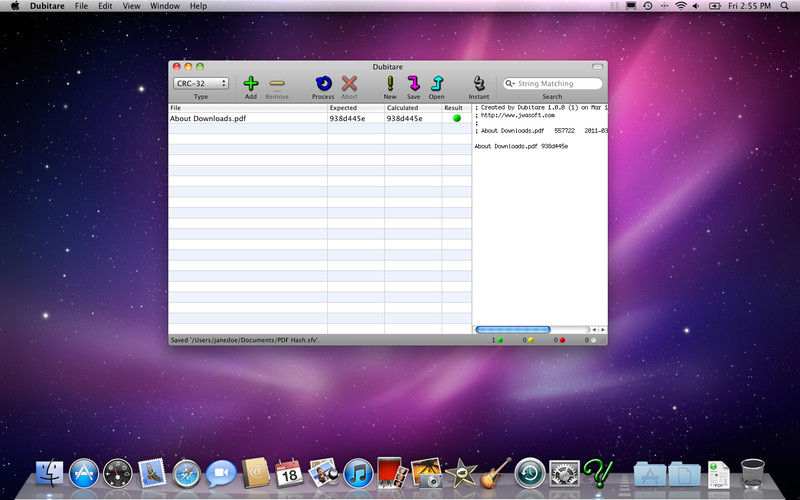Image resolution: width=800 pixels, height=500 pixels.
Task: Click the Time Machine menu bar icon
Action: tap(647, 6)
